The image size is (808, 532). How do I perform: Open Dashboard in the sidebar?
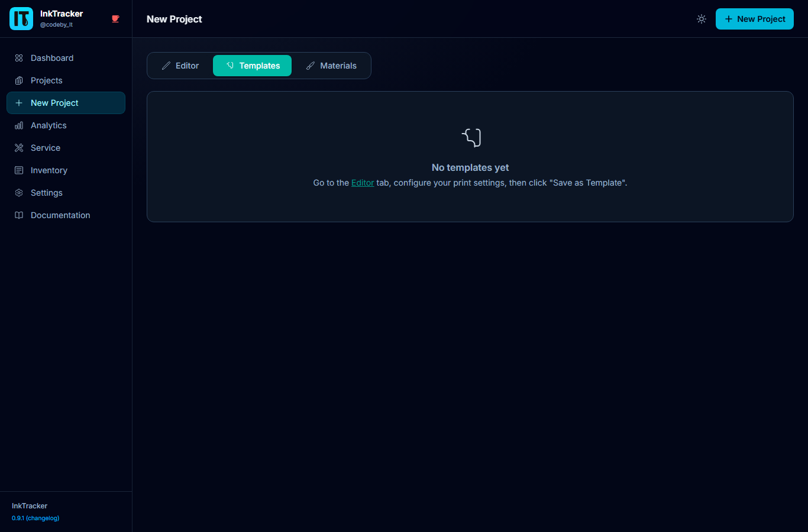(x=66, y=58)
